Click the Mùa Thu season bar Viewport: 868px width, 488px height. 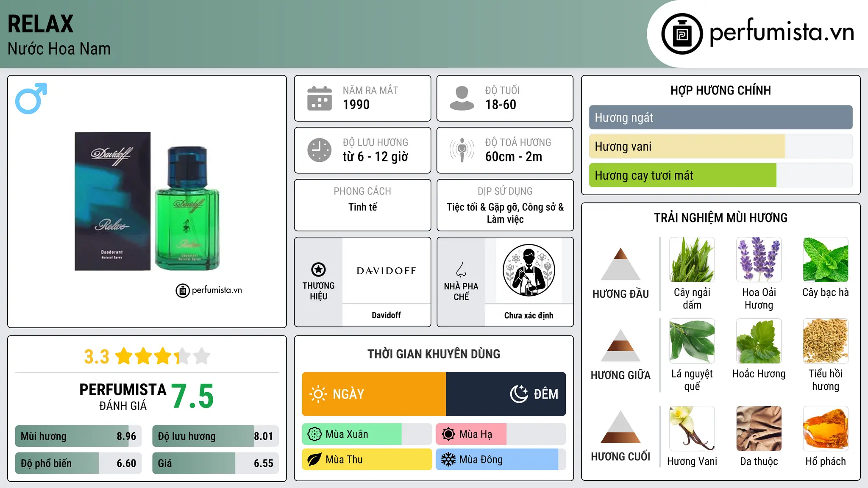[367, 460]
